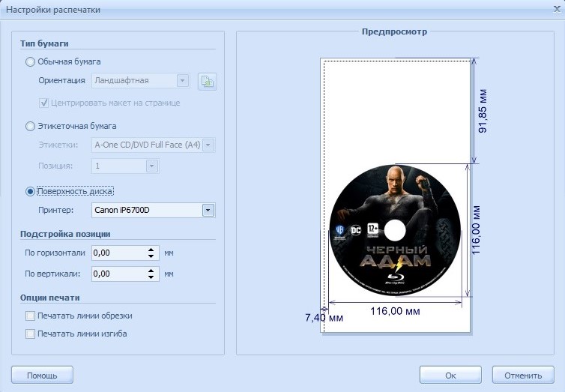Decrease По горизонтали value with down arrow
The width and height of the screenshot is (565, 392).
point(151,256)
